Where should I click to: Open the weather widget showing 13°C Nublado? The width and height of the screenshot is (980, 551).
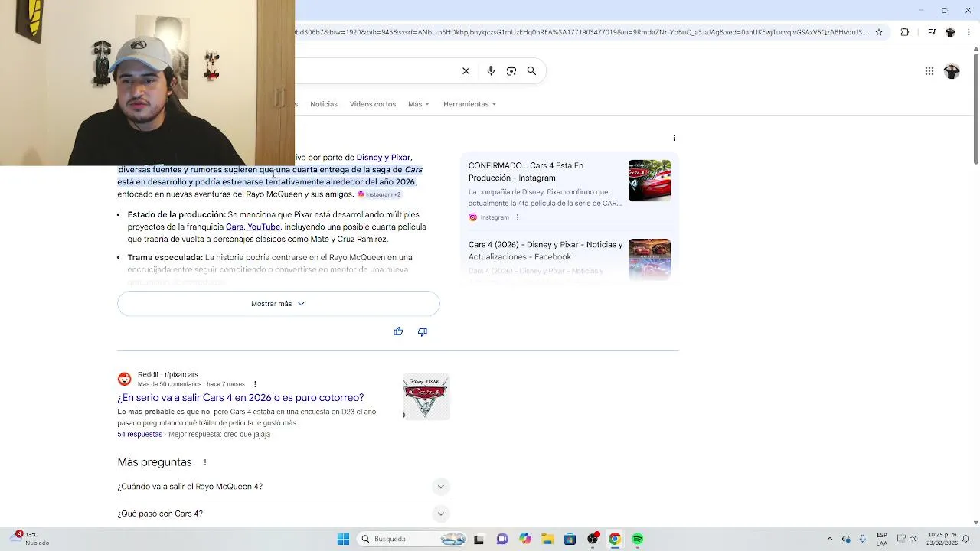click(32, 539)
